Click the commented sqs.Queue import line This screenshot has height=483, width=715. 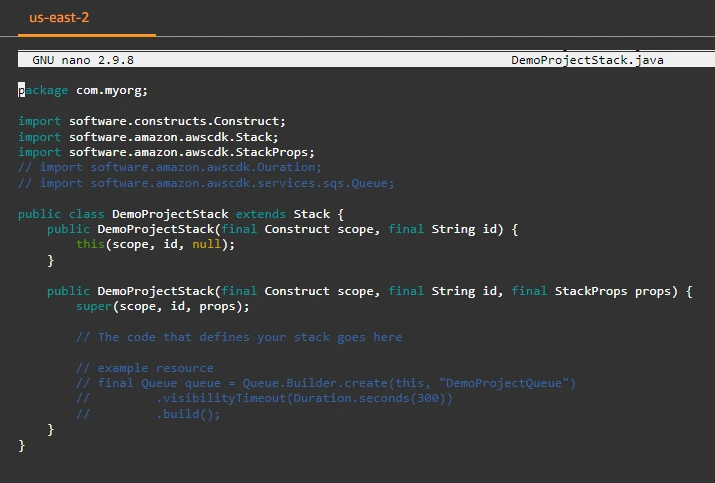click(206, 183)
